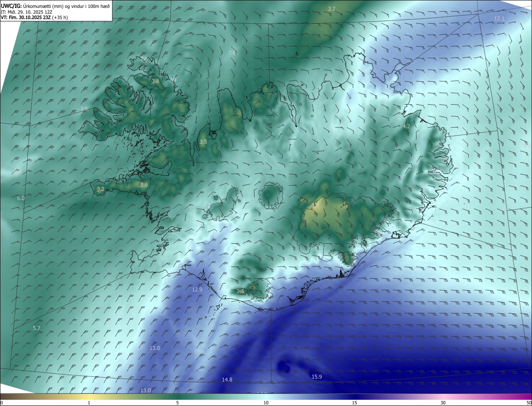Click the color scale tick labeled 1
This screenshot has width=532, height=406.
pos(89,403)
